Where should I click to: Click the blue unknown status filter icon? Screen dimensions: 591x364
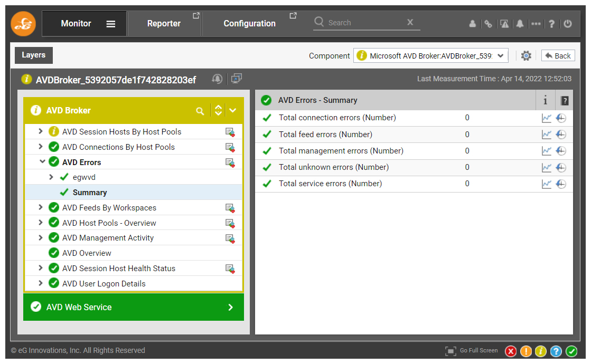coord(556,351)
